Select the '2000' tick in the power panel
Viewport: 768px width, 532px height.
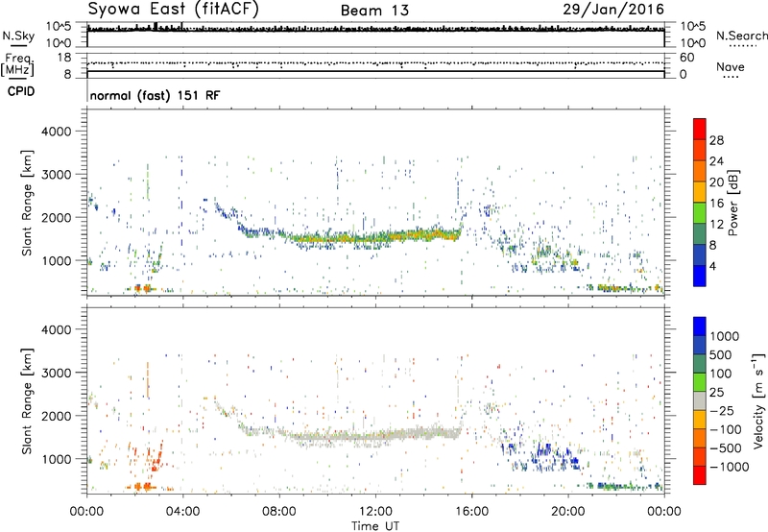(56, 217)
